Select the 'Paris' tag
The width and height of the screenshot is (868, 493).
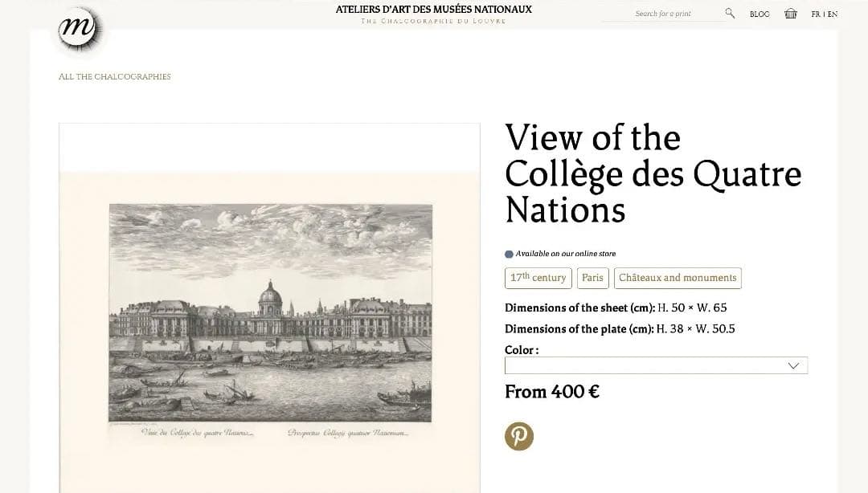[592, 278]
